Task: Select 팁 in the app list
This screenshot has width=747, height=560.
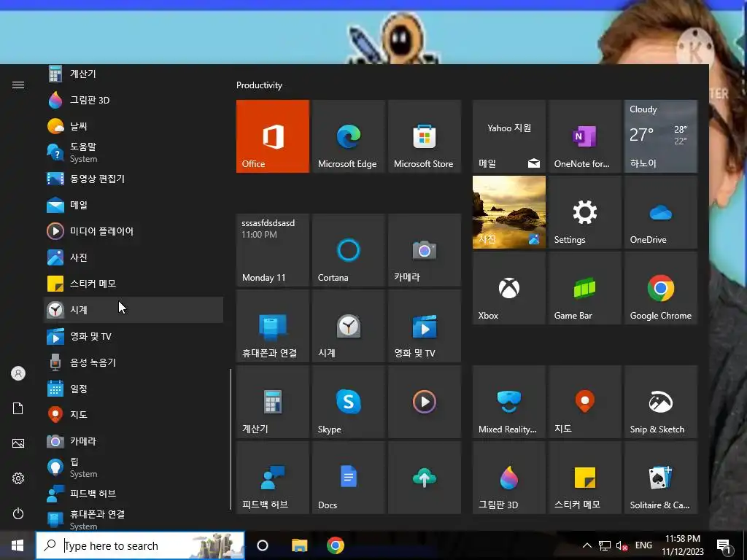Action: 133,467
